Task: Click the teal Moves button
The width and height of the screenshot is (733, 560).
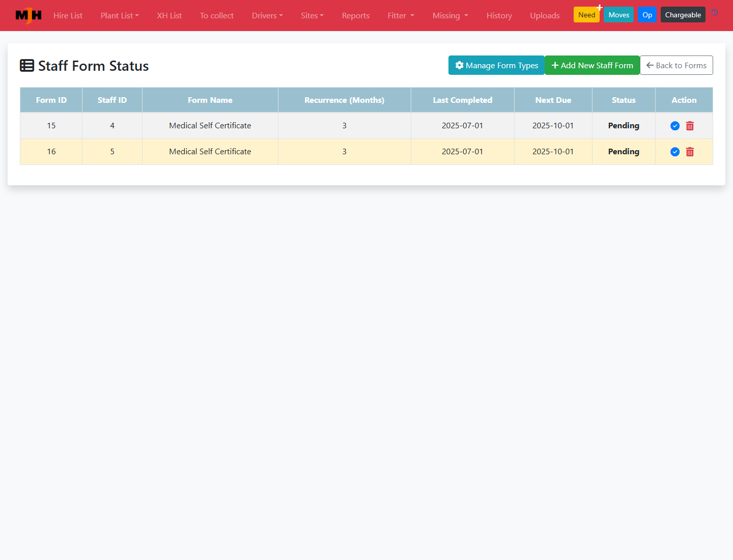Action: tap(619, 15)
